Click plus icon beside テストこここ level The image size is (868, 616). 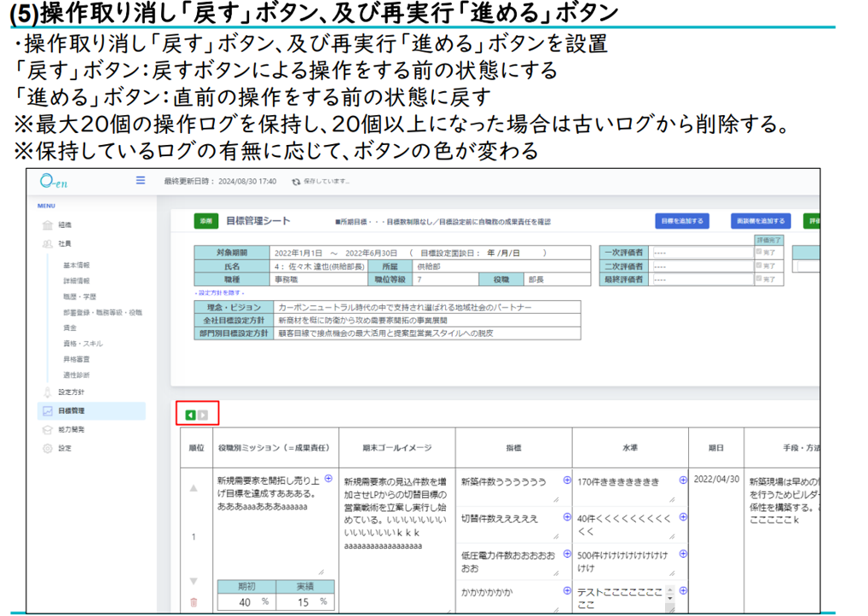point(683,591)
